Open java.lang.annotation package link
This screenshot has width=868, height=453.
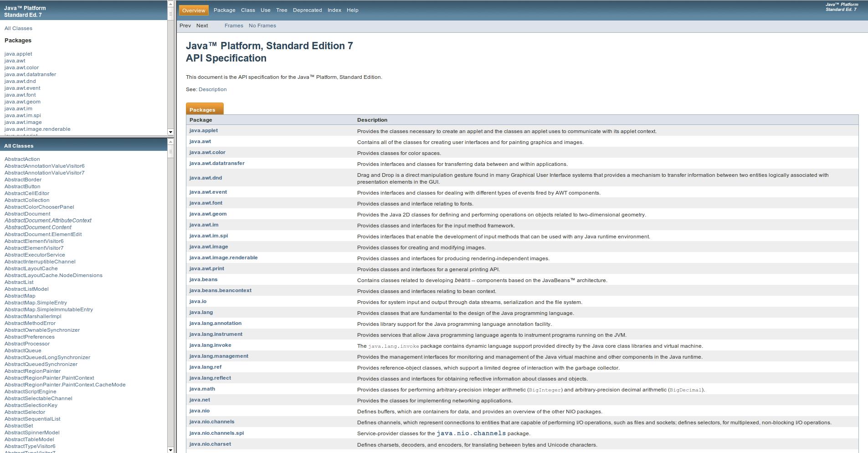click(x=216, y=323)
